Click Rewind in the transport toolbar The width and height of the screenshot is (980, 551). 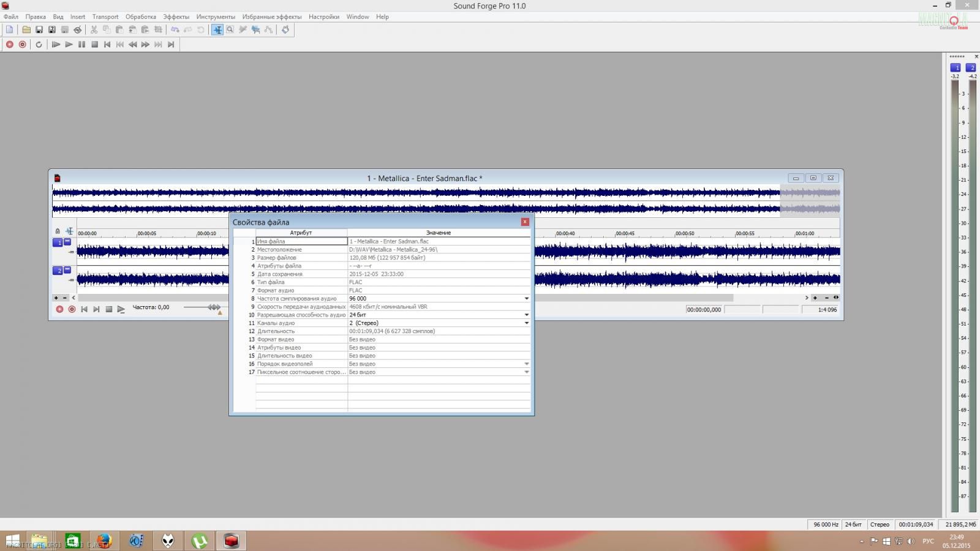133,44
